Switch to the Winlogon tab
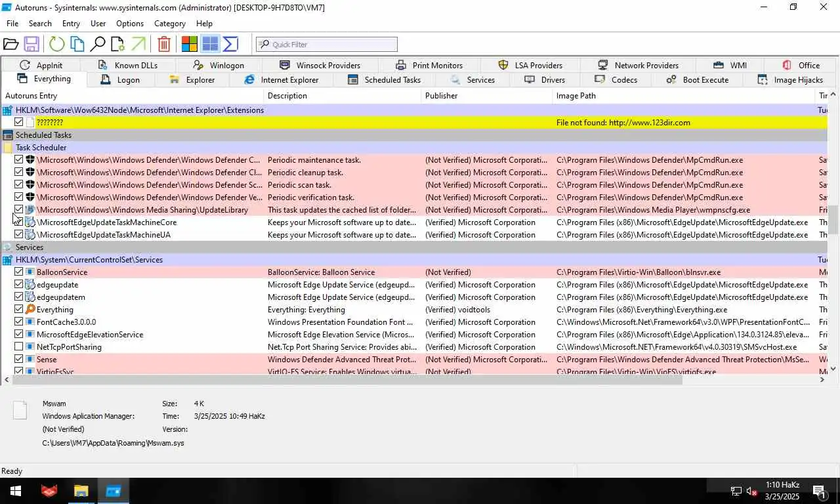 click(x=219, y=65)
